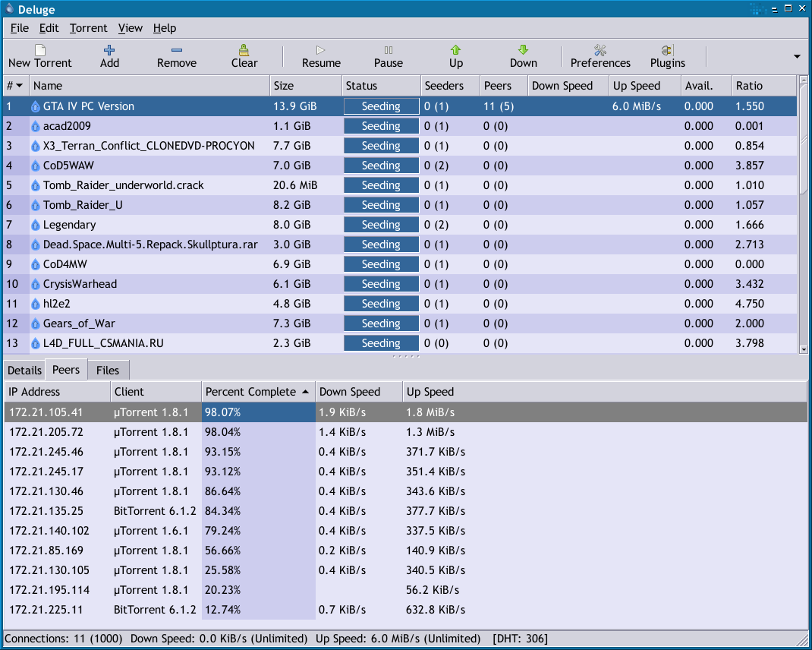Viewport: 812px width, 650px height.
Task: Click the Seeding progress bar for CoD5WAW
Action: pos(381,166)
